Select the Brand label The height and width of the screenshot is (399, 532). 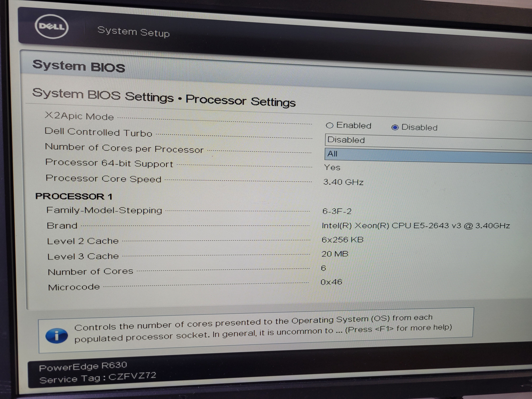point(62,226)
